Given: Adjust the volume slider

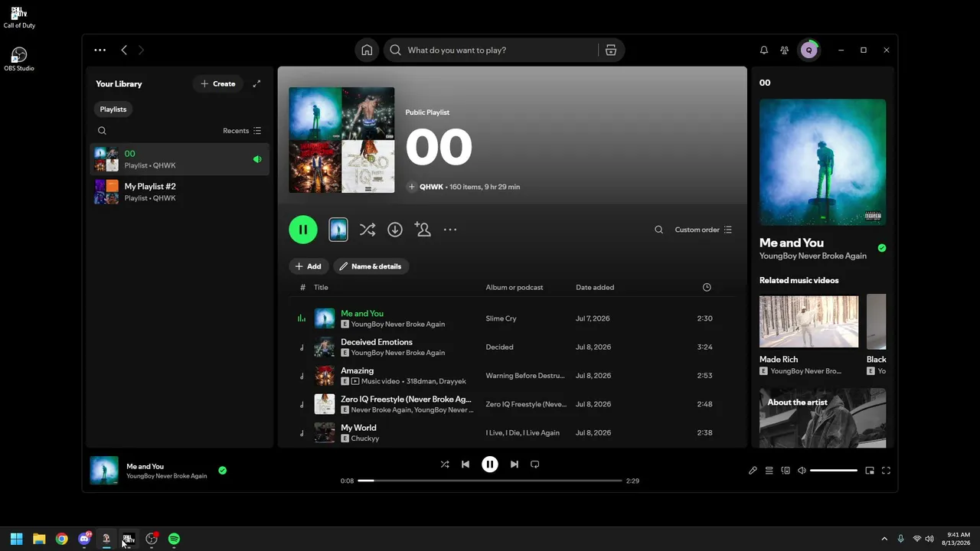Looking at the screenshot, I should click(x=834, y=471).
